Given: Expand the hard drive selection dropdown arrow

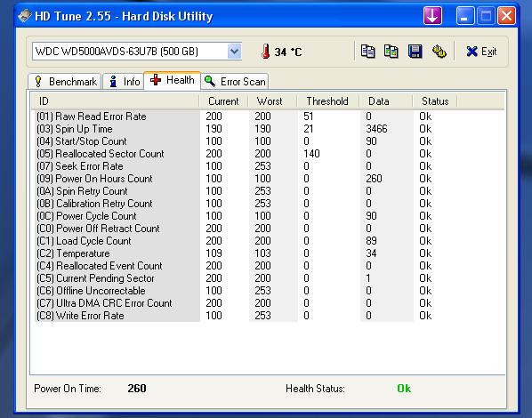Looking at the screenshot, I should (x=234, y=52).
